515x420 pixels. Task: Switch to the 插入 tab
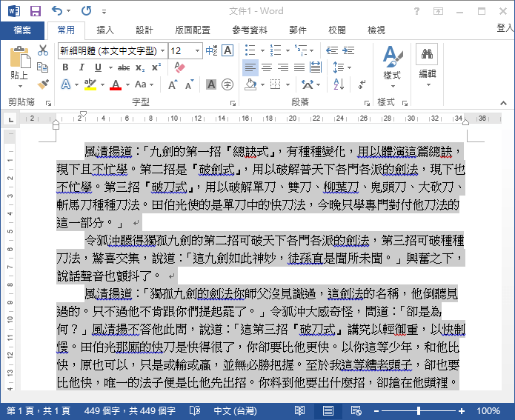click(x=105, y=30)
